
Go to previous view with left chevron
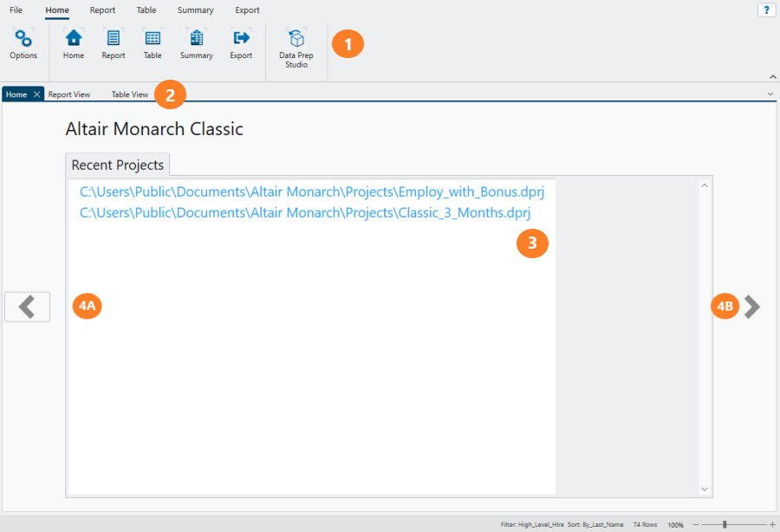[x=28, y=306]
